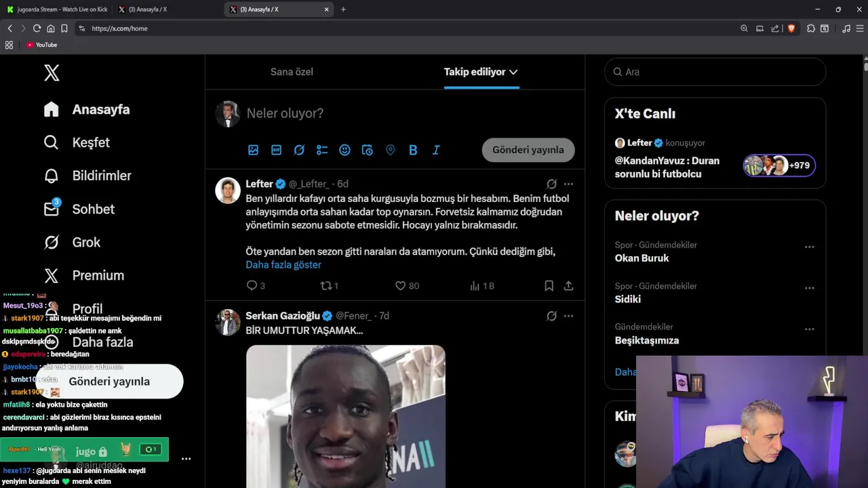Switch to jugoarda Stream Kick tab

click(x=56, y=9)
